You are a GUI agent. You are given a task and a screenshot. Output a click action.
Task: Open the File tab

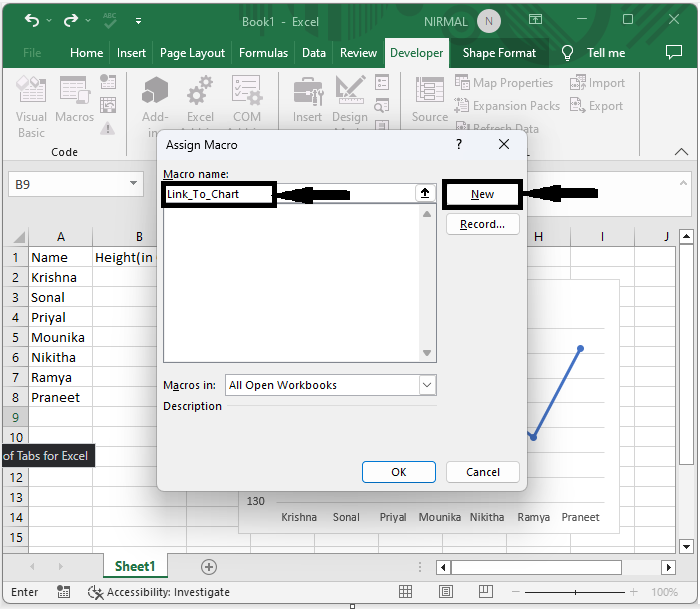pos(32,53)
